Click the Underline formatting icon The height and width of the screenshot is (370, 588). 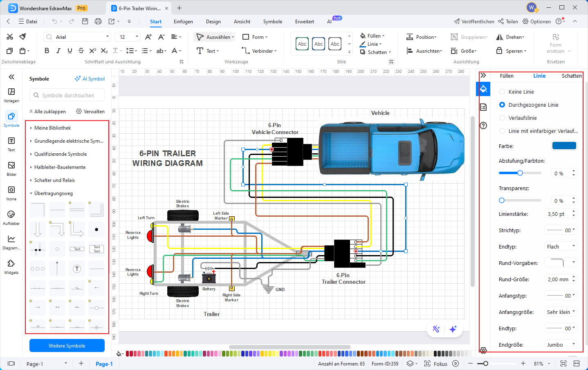pyautogui.click(x=70, y=51)
